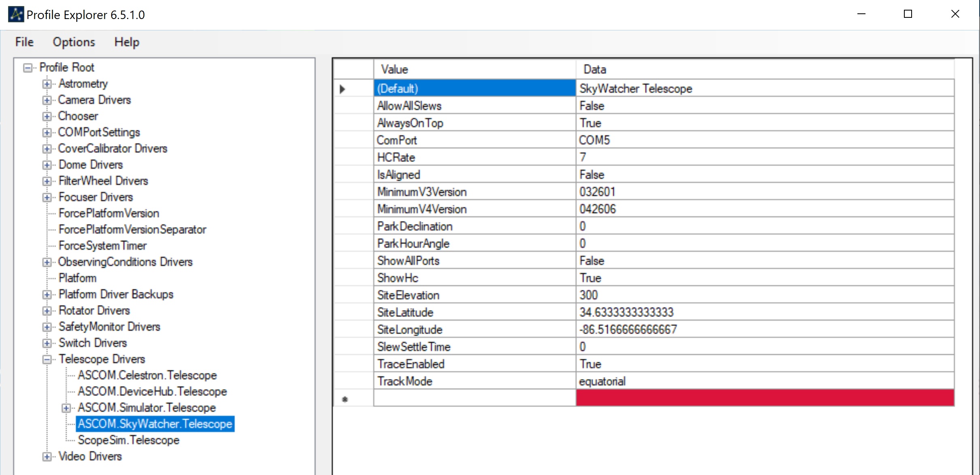Expand the Video Drivers node
980x475 pixels.
point(47,456)
